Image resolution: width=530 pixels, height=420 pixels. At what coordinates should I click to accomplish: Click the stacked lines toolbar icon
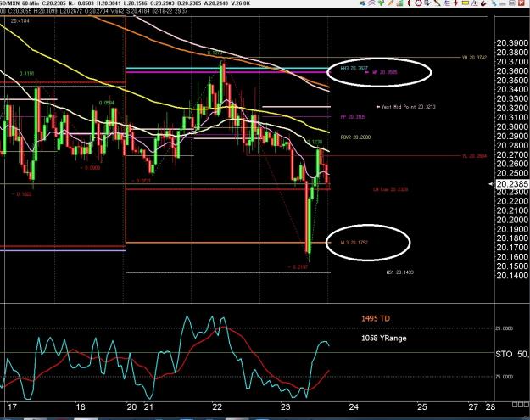371,3
